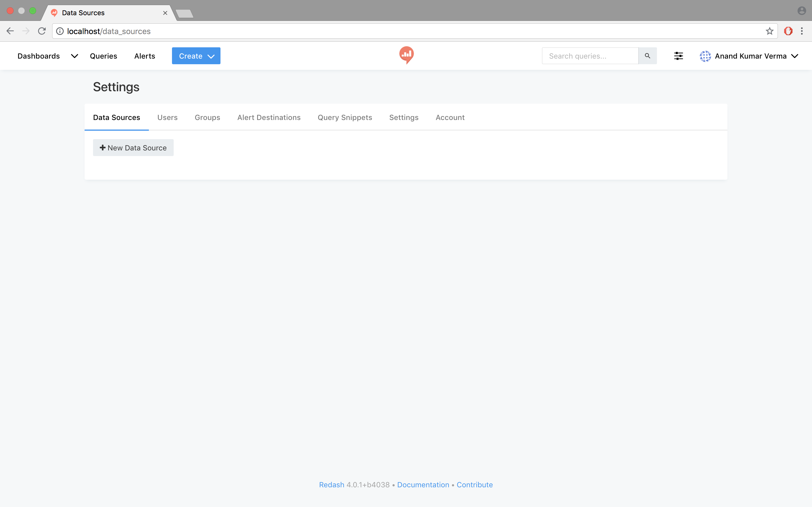Switch to the Users tab
Screen dimensions: 812x507
tap(167, 117)
